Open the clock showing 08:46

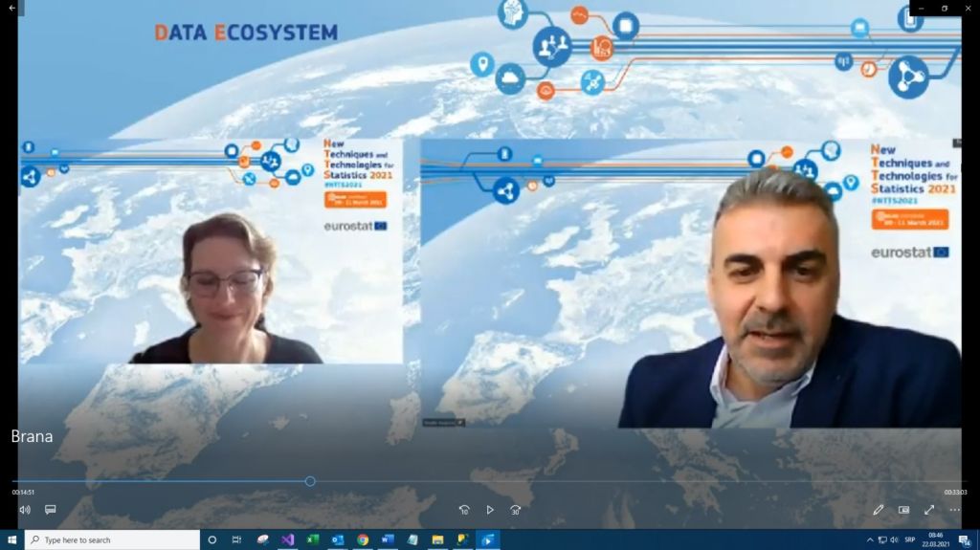tap(936, 540)
